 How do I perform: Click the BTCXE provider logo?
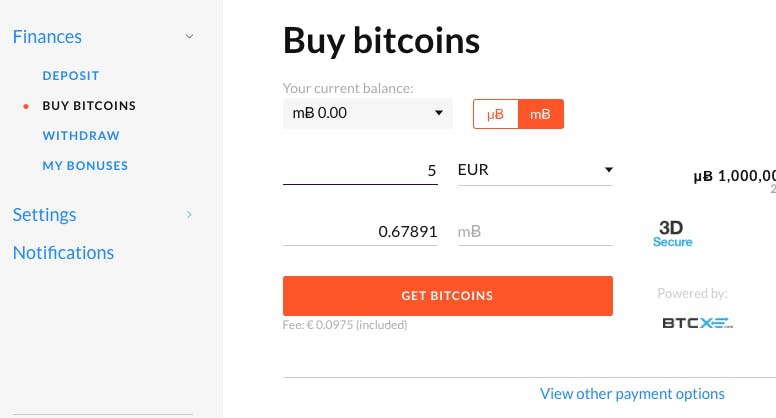pyautogui.click(x=697, y=323)
